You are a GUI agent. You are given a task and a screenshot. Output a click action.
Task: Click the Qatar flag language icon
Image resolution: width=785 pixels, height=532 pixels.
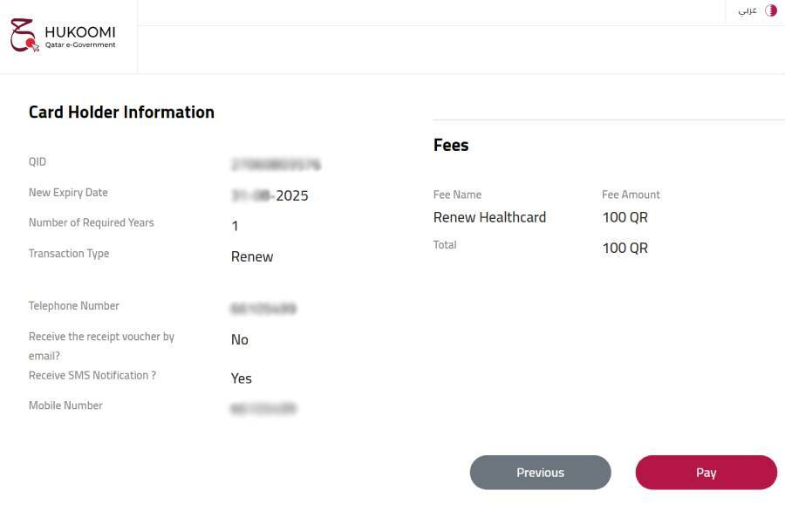coord(771,10)
